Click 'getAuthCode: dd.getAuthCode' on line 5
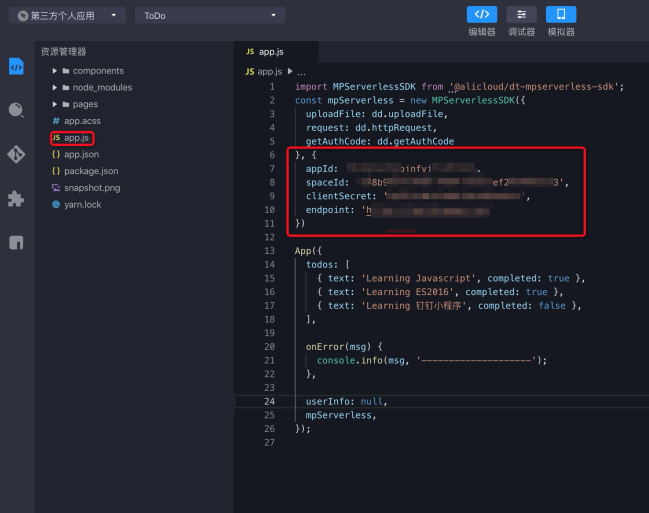The width and height of the screenshot is (649, 513). [x=380, y=141]
